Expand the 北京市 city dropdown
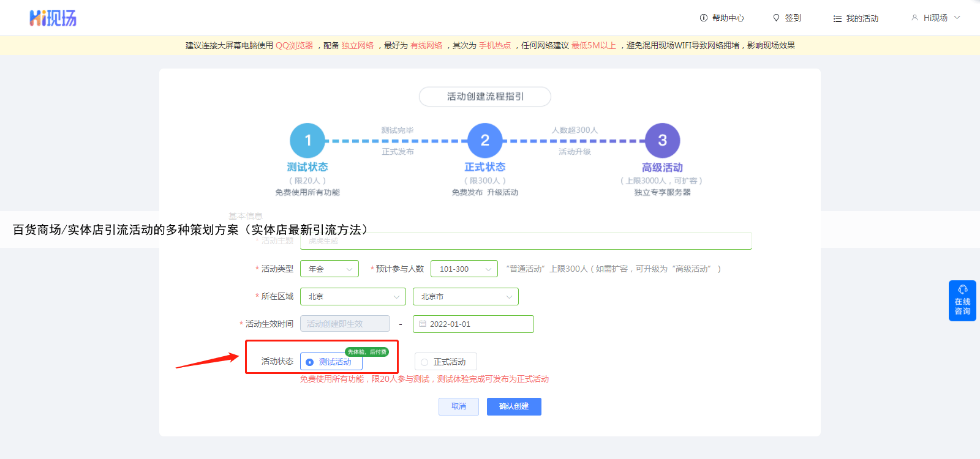The image size is (980, 459). tap(466, 297)
